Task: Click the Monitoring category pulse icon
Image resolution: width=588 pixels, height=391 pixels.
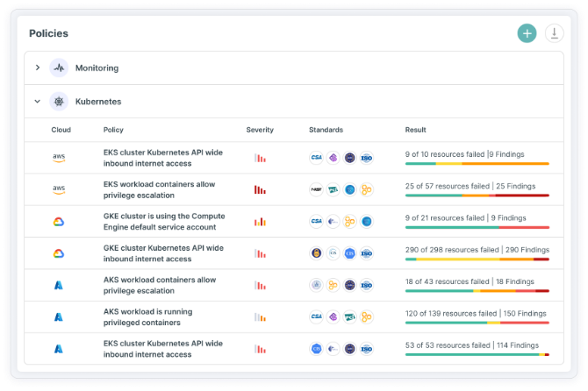Action: coord(59,68)
